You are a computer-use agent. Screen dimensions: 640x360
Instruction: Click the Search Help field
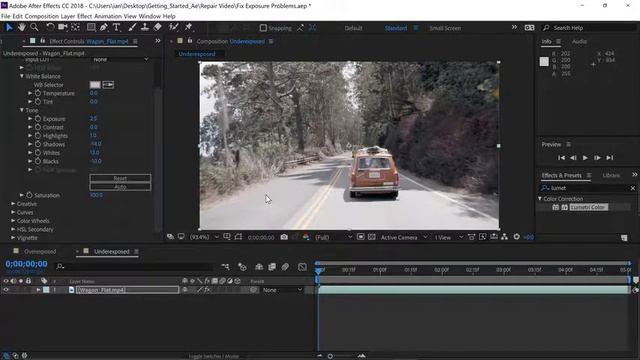589,28
